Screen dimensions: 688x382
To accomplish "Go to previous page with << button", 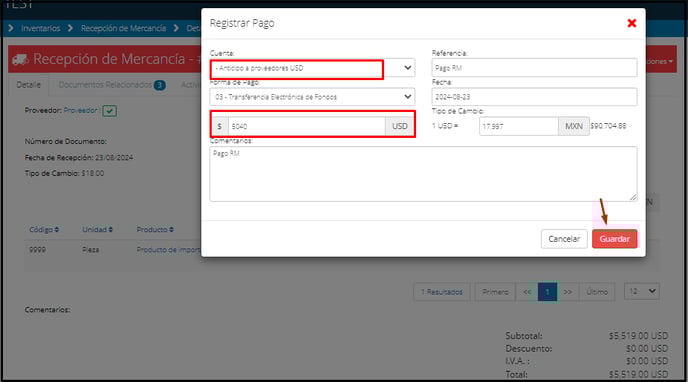I will tap(527, 292).
